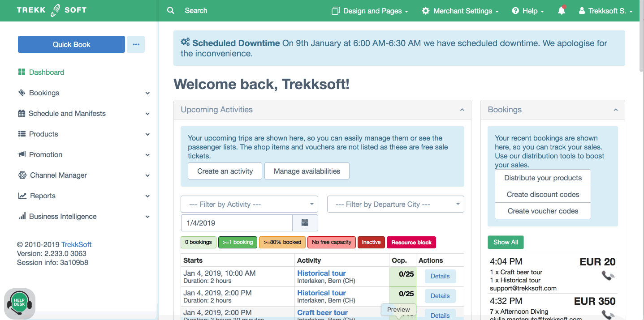Click Create discount codes button

543,194
